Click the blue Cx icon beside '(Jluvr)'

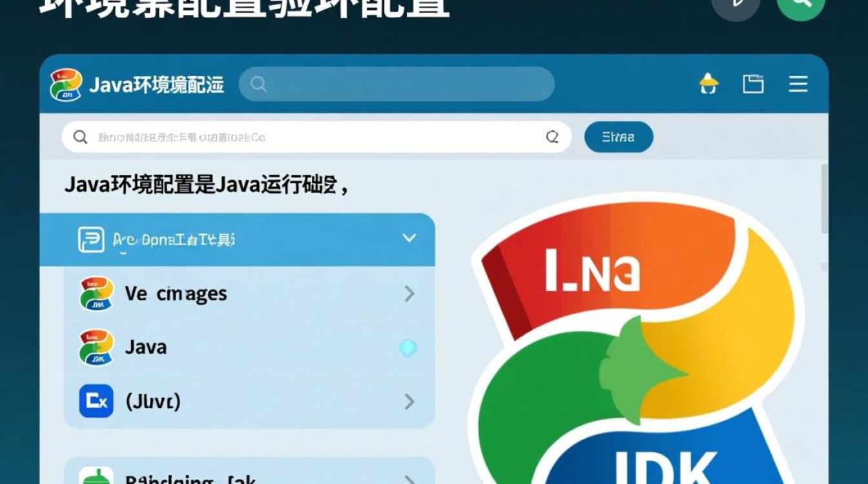coord(94,401)
